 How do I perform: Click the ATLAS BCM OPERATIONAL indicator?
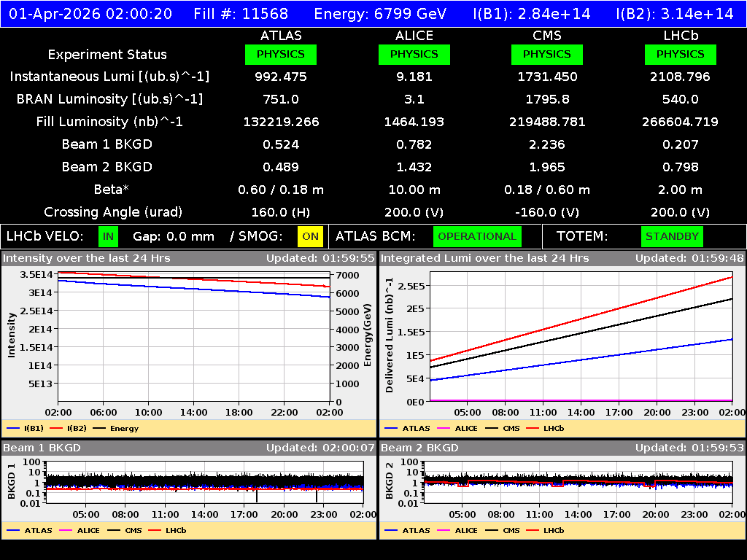[477, 236]
